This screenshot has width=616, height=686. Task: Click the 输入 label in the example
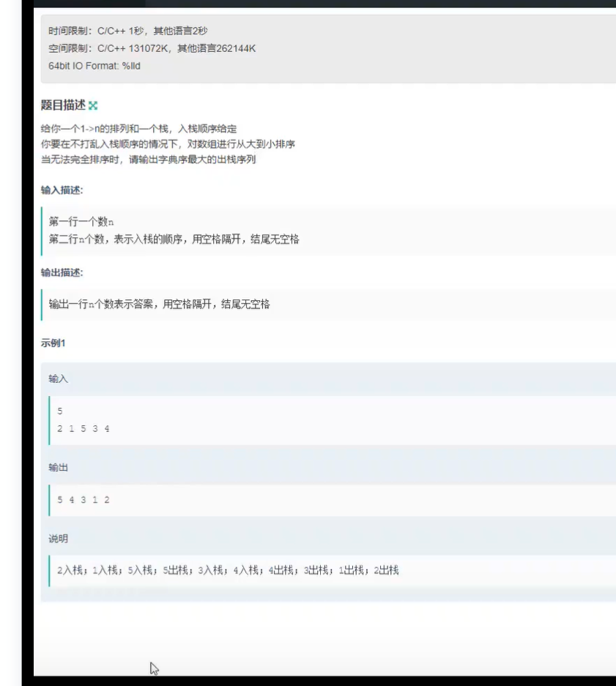[58, 379]
